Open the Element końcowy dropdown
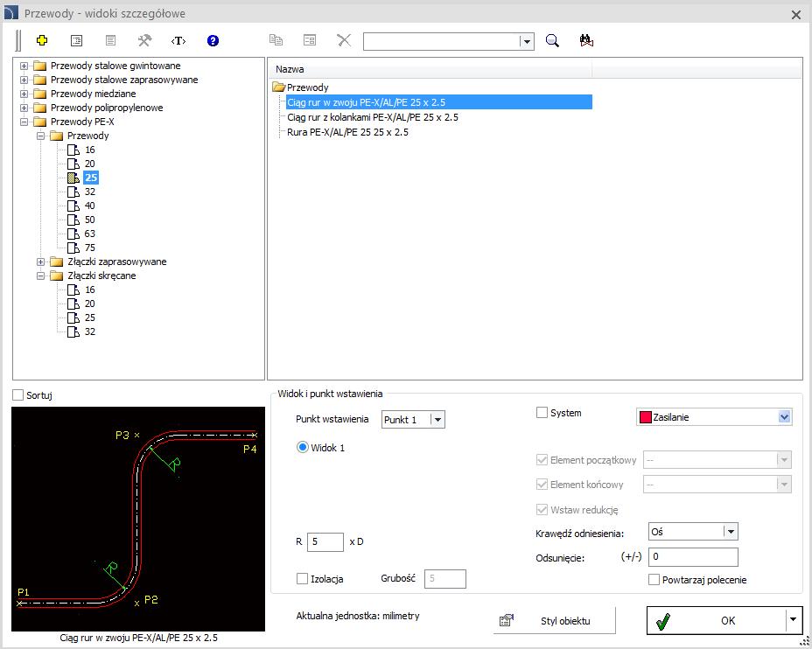Viewport: 812px width, 649px height. [x=784, y=485]
